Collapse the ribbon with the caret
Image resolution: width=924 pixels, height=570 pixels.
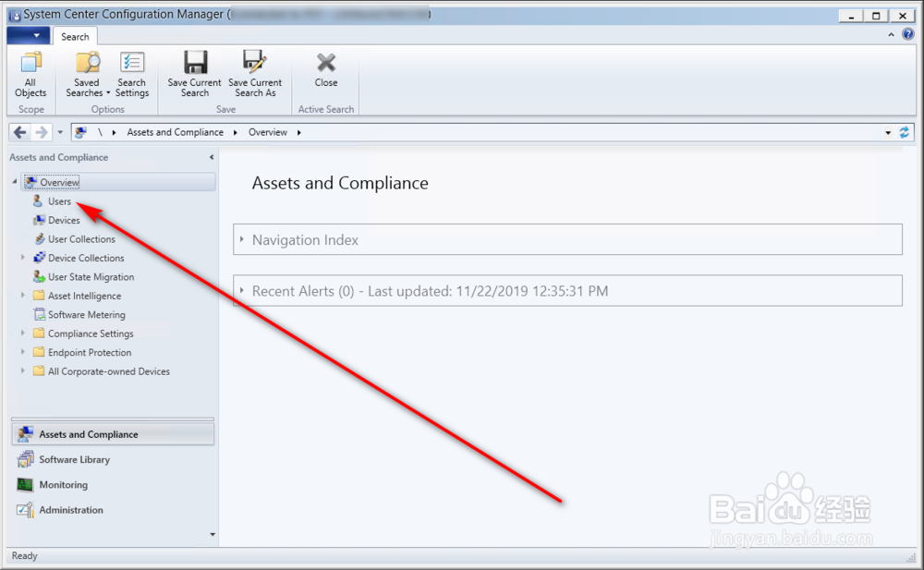pyautogui.click(x=891, y=35)
